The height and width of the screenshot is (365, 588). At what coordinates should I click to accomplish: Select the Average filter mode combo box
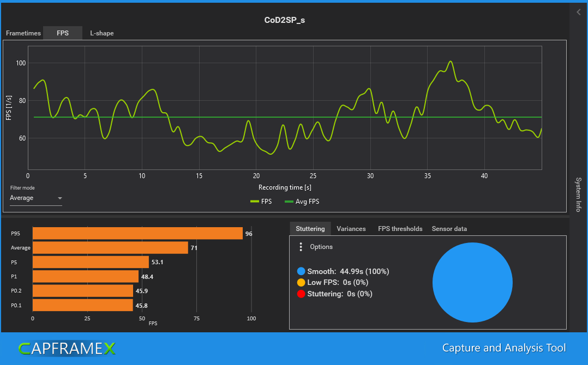[x=36, y=198]
